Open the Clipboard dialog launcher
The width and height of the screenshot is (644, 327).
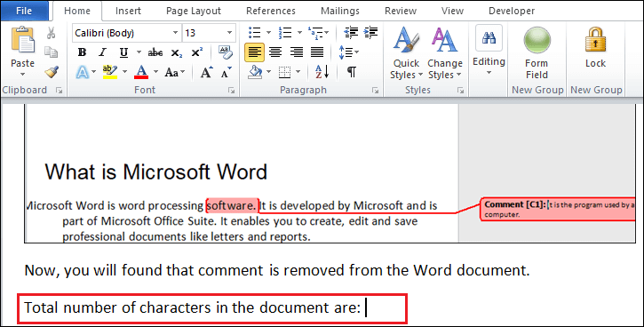[60, 91]
